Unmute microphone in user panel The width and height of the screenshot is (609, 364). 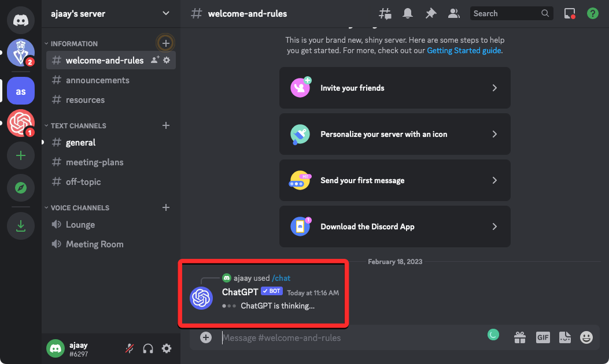pos(130,348)
